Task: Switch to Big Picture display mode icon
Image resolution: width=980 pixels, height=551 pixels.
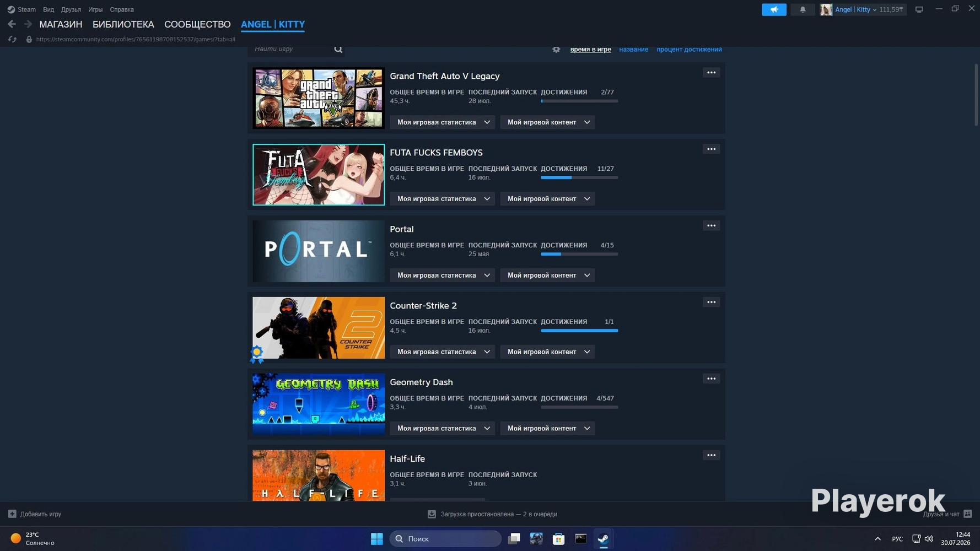Action: pyautogui.click(x=919, y=9)
